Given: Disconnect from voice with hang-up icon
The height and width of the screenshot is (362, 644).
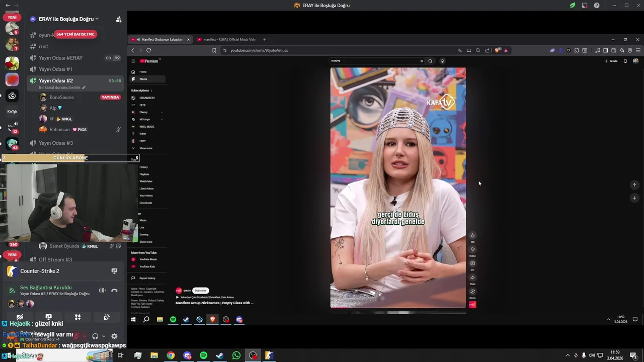Looking at the screenshot, I should click(x=114, y=290).
